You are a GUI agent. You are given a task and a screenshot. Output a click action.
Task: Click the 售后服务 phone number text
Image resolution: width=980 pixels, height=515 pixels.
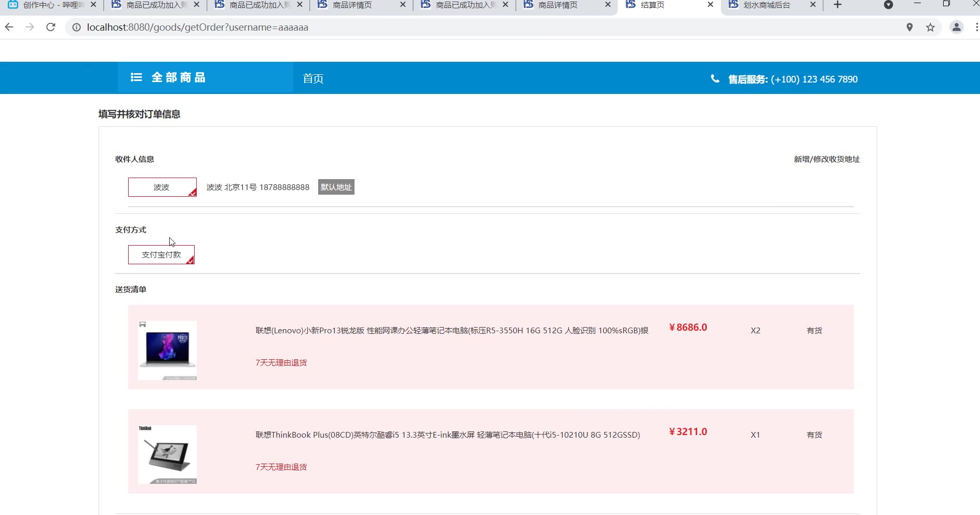click(x=814, y=79)
